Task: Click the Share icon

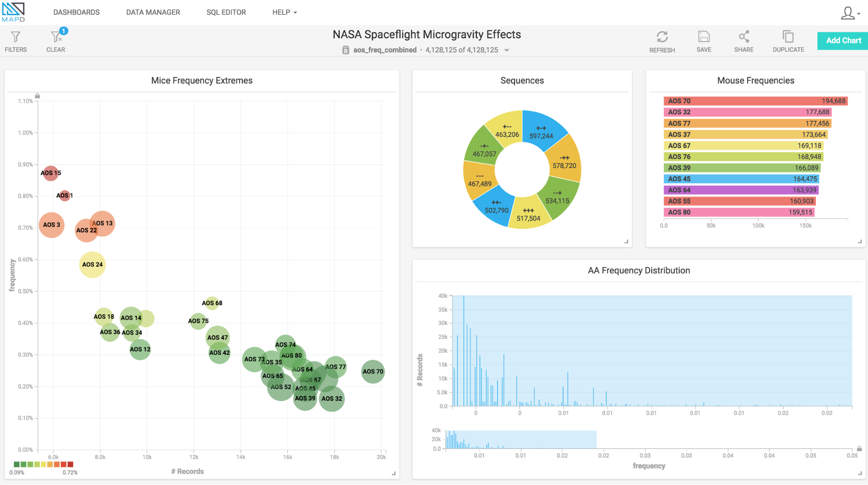Action: [x=743, y=37]
